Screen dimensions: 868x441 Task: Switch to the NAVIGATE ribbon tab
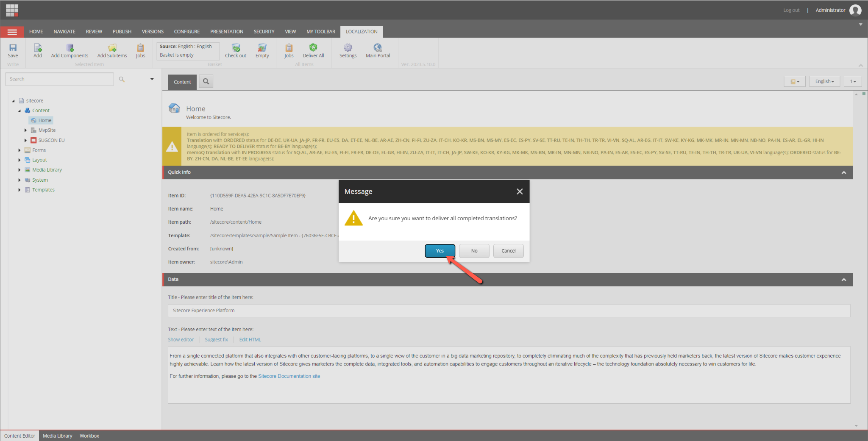pyautogui.click(x=64, y=32)
